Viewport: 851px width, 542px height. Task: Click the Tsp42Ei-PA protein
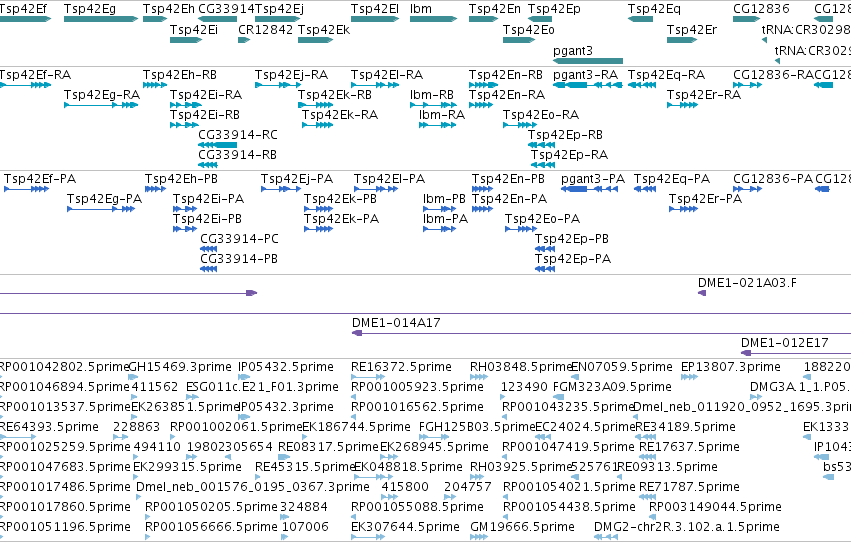(x=185, y=209)
